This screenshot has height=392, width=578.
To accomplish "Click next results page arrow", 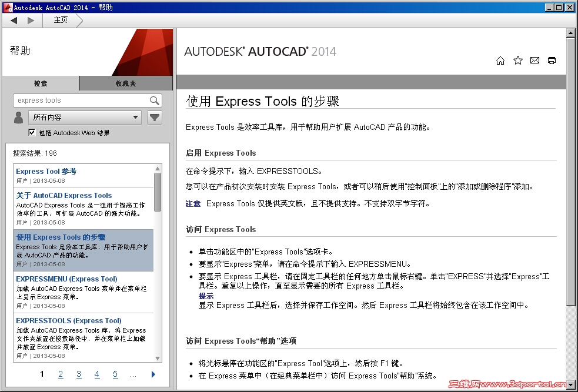I will click(x=153, y=374).
